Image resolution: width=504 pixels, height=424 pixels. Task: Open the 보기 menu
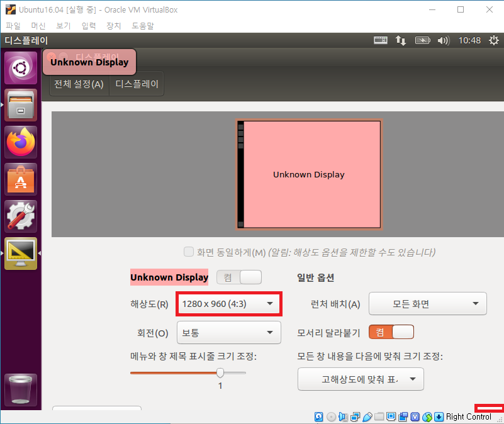point(64,26)
